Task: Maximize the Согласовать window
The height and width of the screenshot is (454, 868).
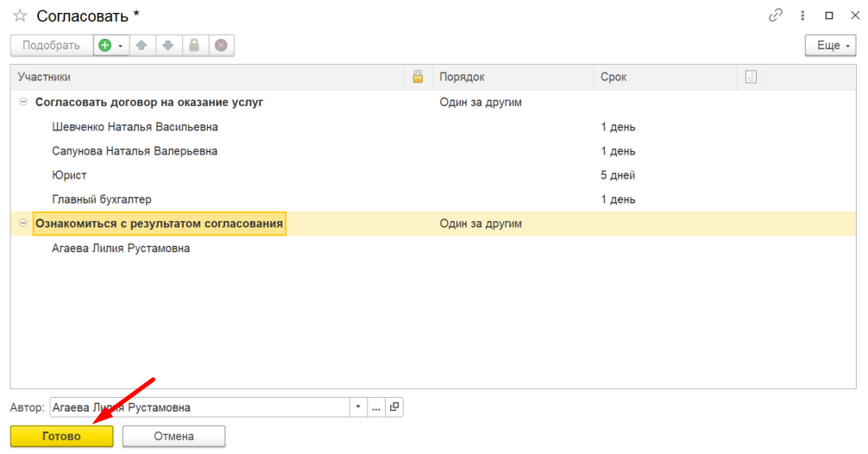Action: 829,16
